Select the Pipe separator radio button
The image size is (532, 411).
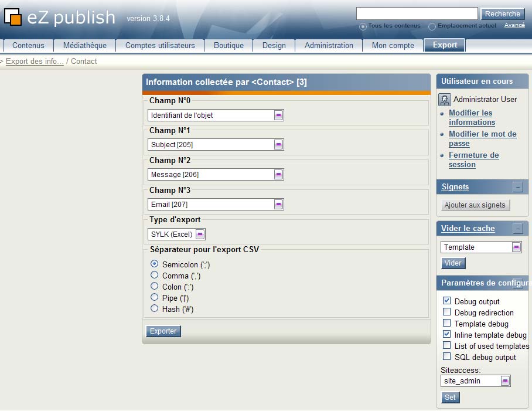[x=154, y=298]
